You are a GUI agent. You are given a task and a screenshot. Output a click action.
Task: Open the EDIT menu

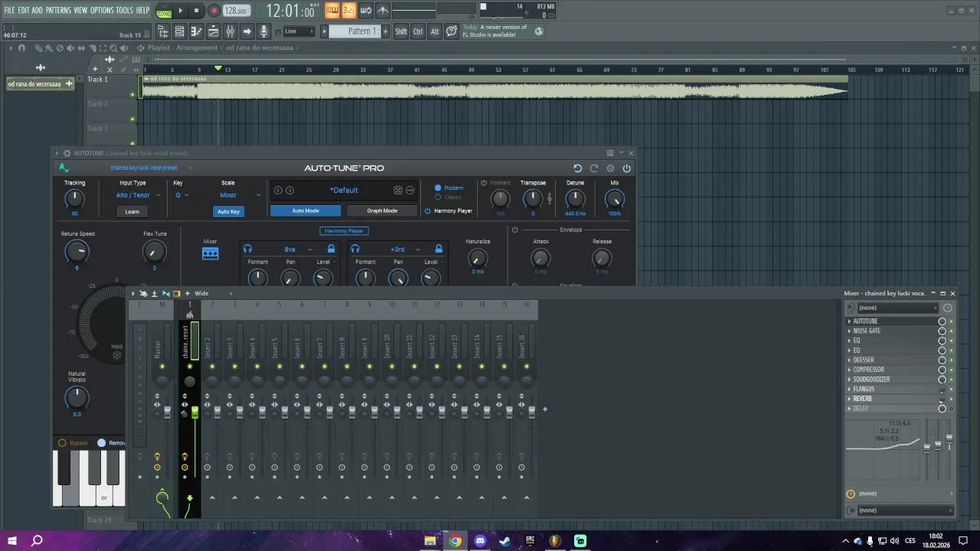coord(24,10)
